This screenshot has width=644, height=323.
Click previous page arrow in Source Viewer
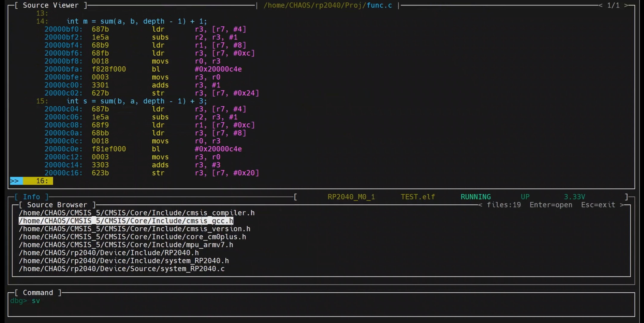tap(600, 5)
